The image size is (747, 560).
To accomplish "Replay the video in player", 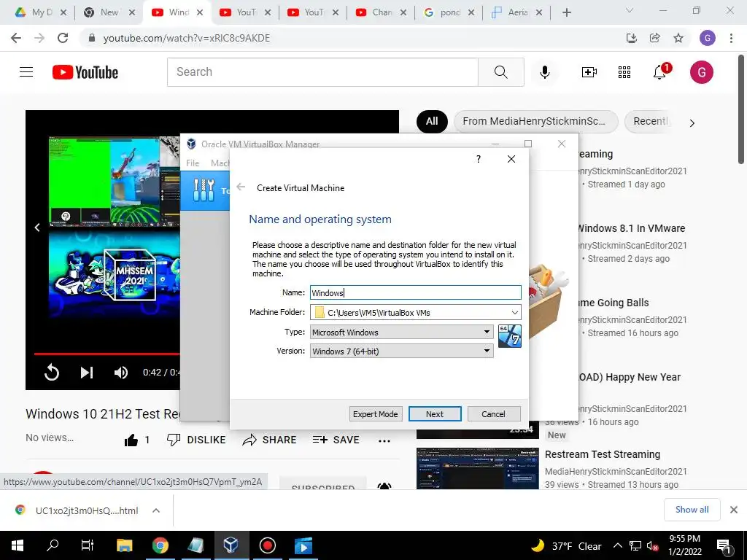I will click(52, 373).
